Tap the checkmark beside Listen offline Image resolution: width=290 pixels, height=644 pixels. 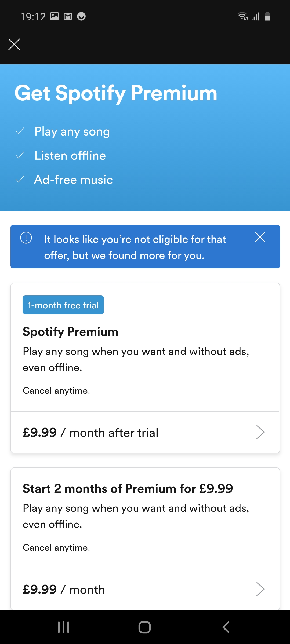[x=20, y=155]
